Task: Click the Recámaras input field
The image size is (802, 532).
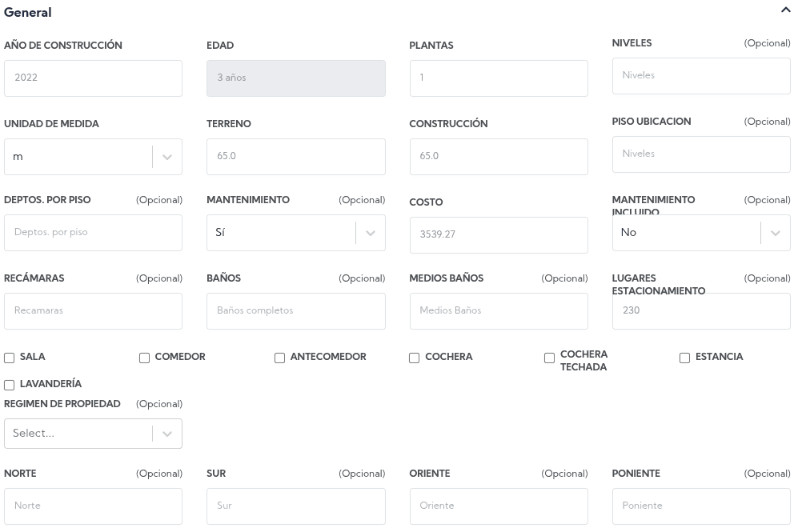Action: coord(93,311)
